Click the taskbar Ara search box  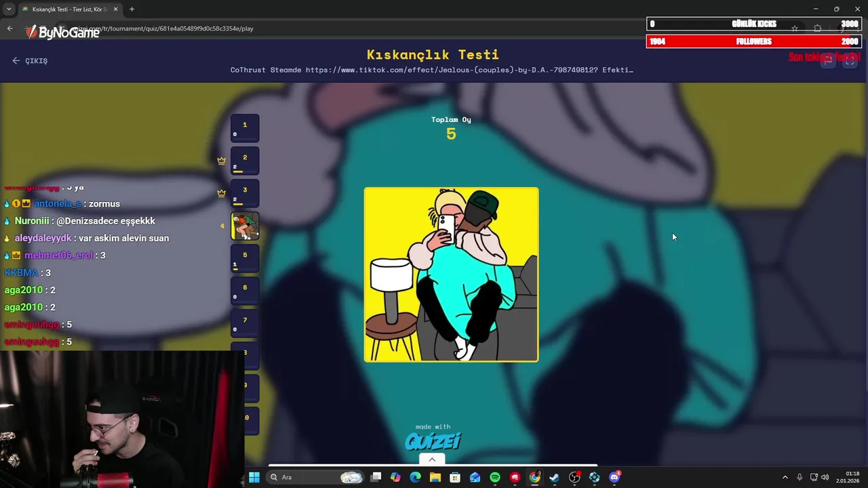[x=316, y=477]
